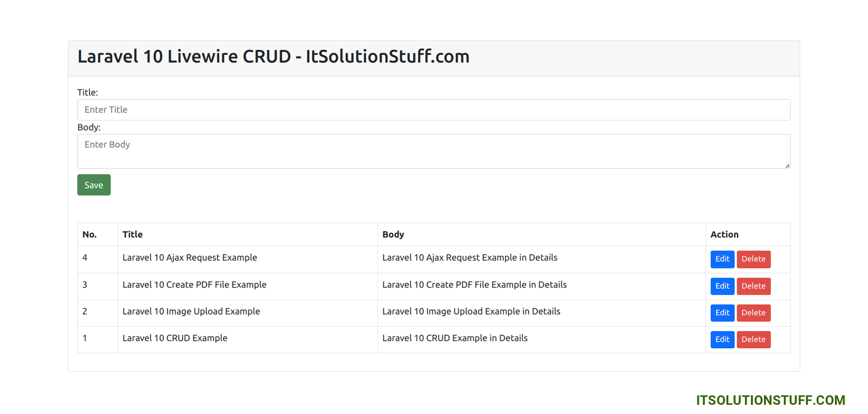Click the Body column header in table

click(x=393, y=234)
